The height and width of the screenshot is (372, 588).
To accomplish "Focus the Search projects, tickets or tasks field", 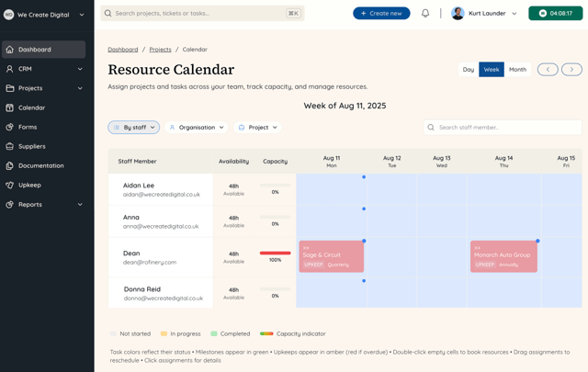I will pos(202,14).
